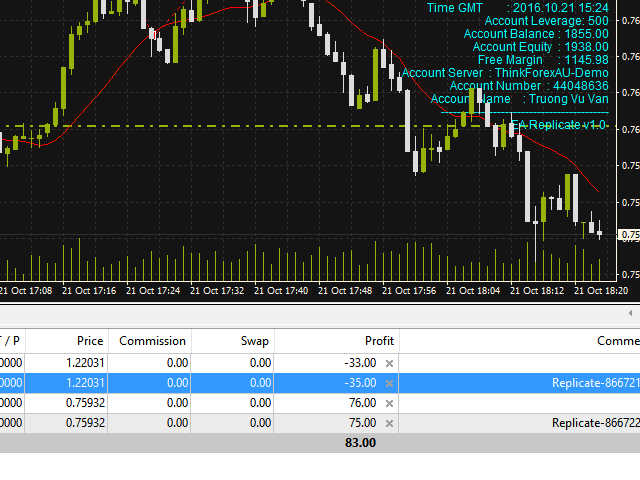Image resolution: width=640 pixels, height=480 pixels.
Task: Close the order with profit 75.00
Action: [x=389, y=423]
